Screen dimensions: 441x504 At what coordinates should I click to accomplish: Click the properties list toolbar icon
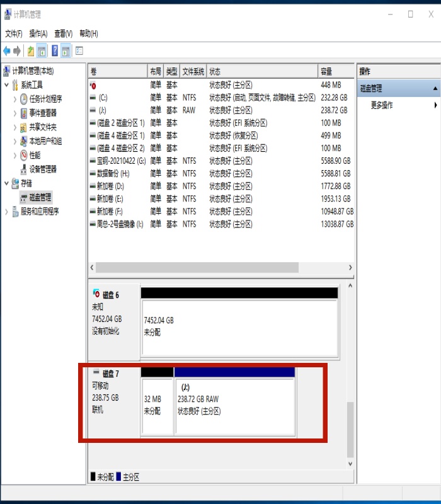pos(79,51)
